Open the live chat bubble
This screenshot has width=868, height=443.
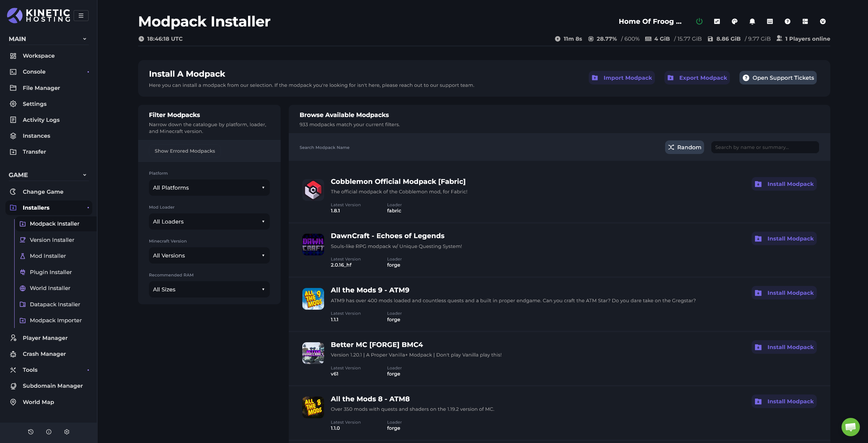click(850, 427)
